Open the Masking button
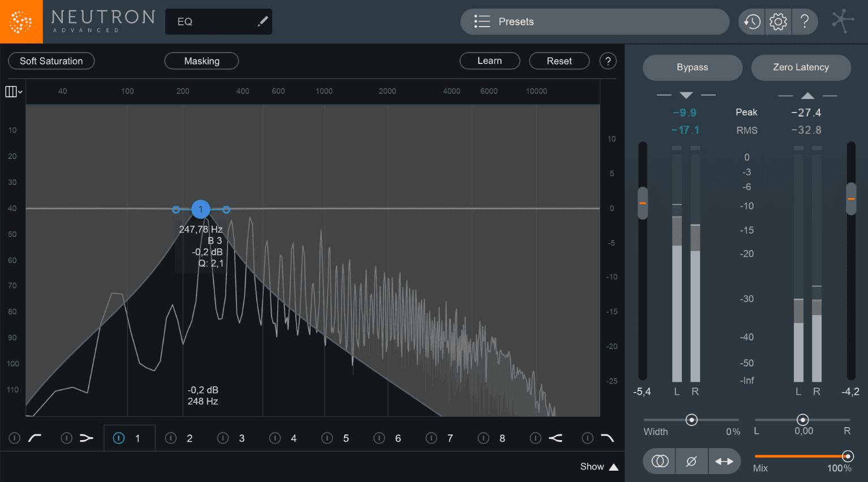 (x=201, y=61)
